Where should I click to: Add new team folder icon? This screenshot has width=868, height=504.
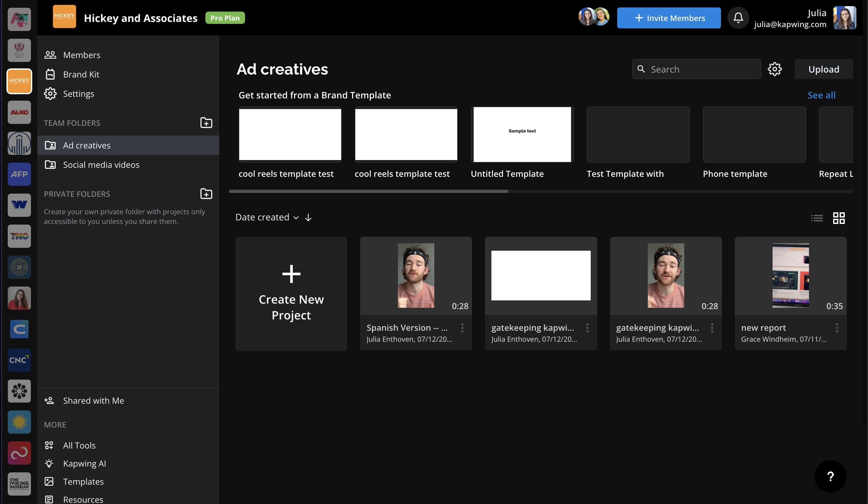206,123
